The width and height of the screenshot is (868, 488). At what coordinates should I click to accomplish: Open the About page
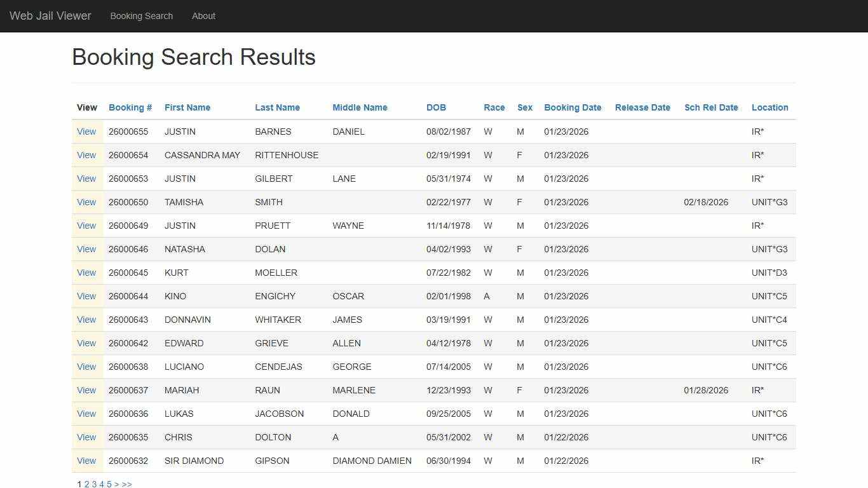coord(203,16)
